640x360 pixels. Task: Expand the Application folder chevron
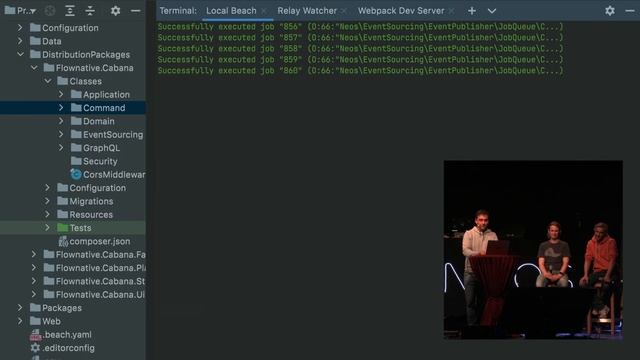click(61, 94)
